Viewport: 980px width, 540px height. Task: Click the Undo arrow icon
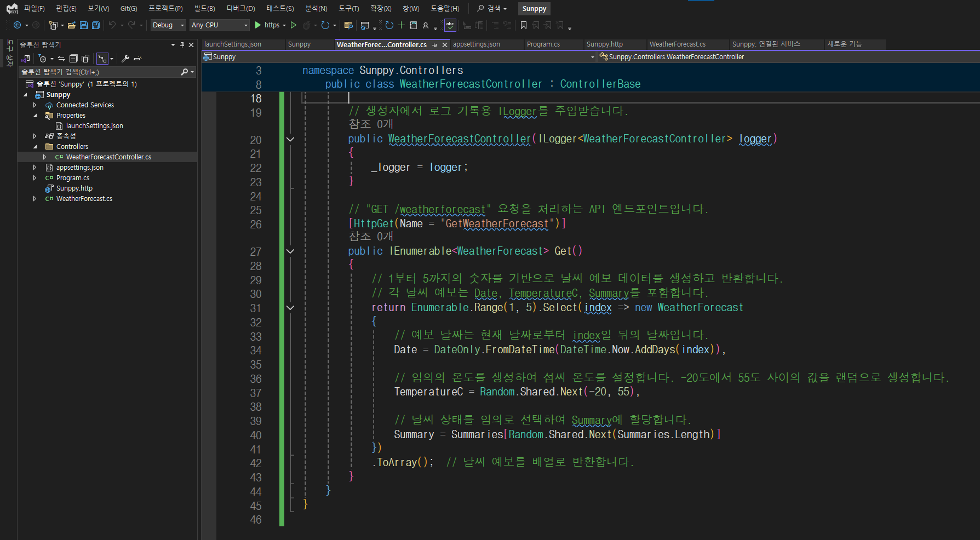(112, 25)
